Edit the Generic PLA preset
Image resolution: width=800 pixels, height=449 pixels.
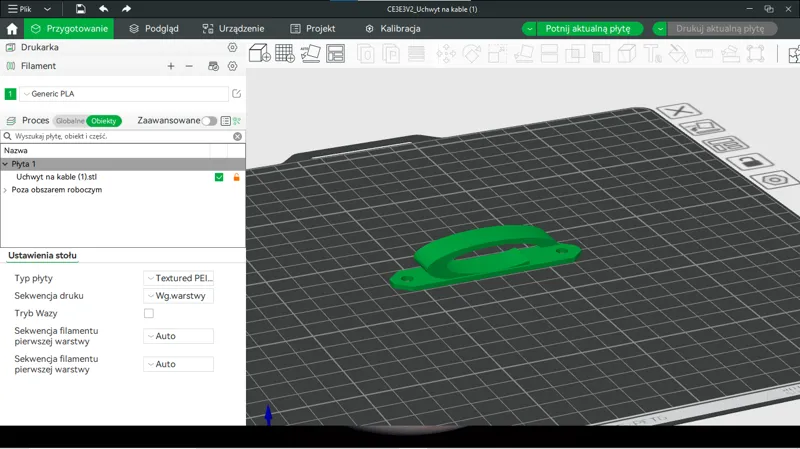(236, 93)
